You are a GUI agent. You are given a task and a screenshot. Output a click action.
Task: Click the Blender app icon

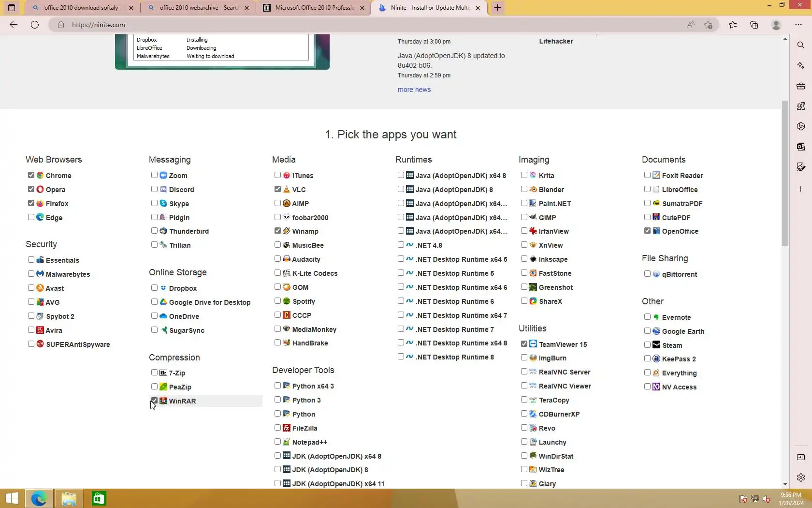[x=533, y=189]
